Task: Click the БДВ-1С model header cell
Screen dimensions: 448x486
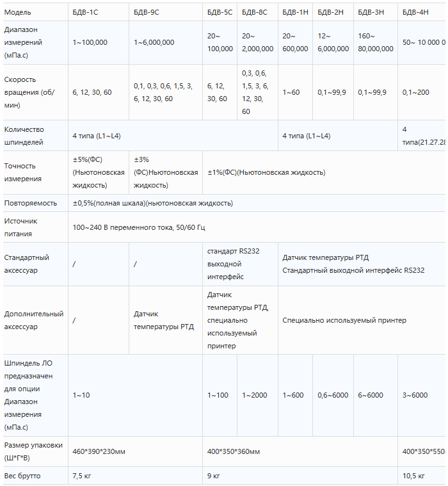Action: pos(99,12)
